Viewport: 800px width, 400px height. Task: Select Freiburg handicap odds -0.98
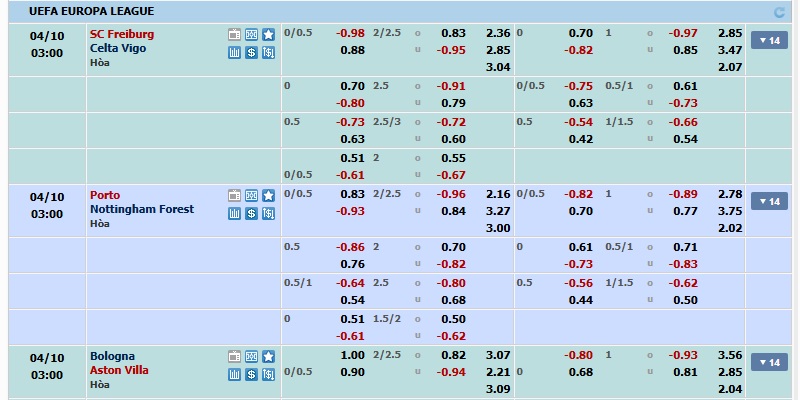pyautogui.click(x=351, y=33)
